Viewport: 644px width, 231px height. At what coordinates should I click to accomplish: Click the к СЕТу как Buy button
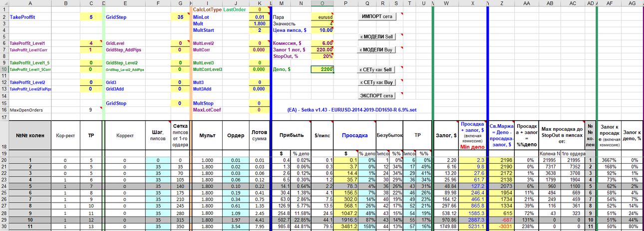tap(376, 82)
